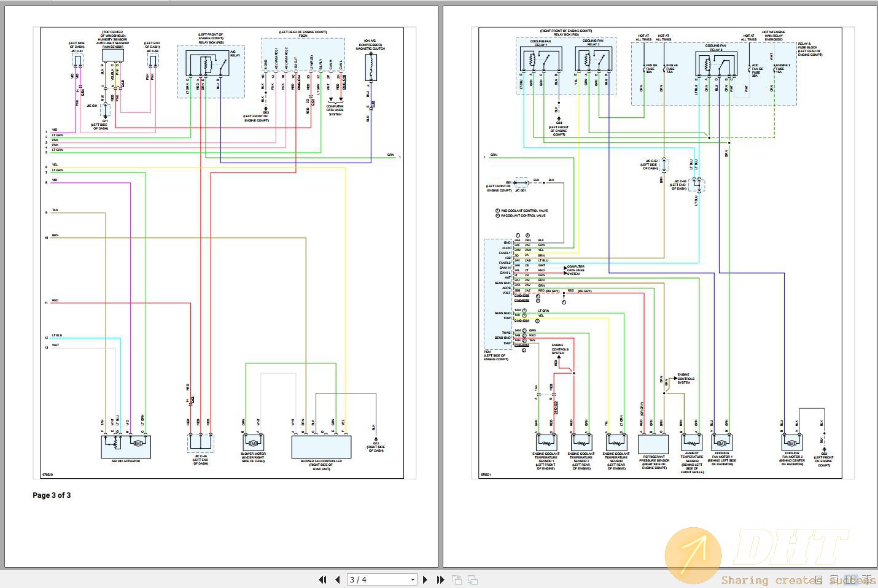Click the AMBIENT TEMPERATURE SENSOR label

point(691,462)
